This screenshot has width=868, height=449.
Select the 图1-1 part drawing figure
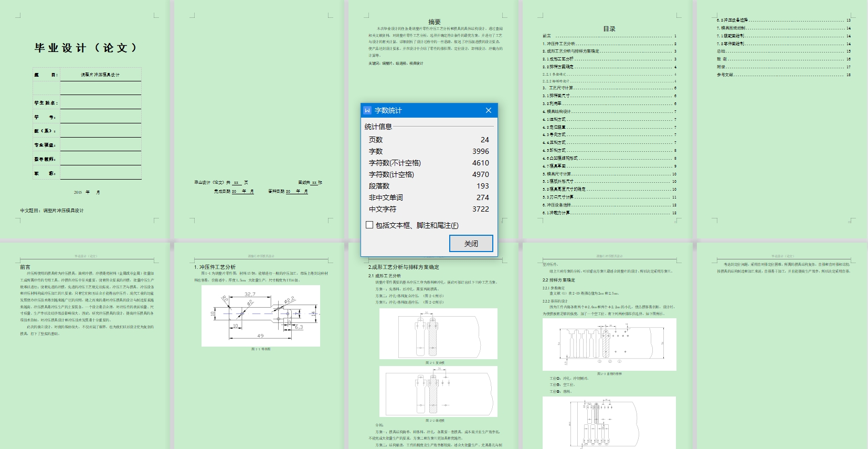click(261, 316)
